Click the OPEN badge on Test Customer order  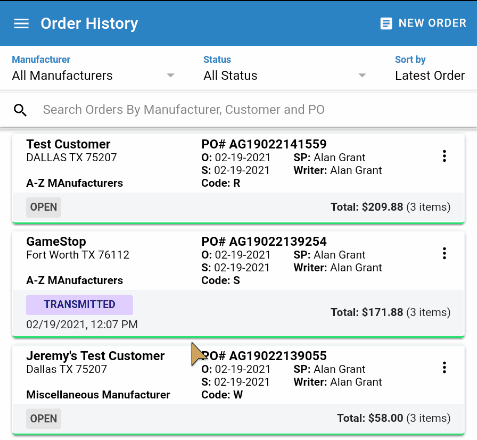(44, 207)
